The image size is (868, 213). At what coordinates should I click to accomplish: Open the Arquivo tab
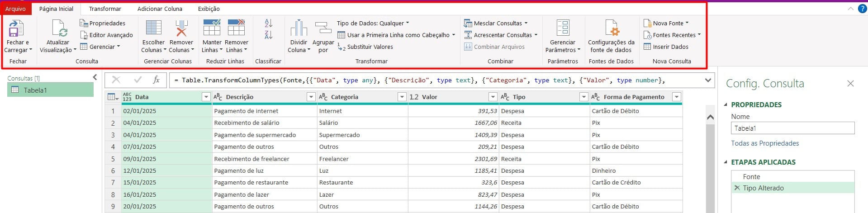tap(15, 9)
